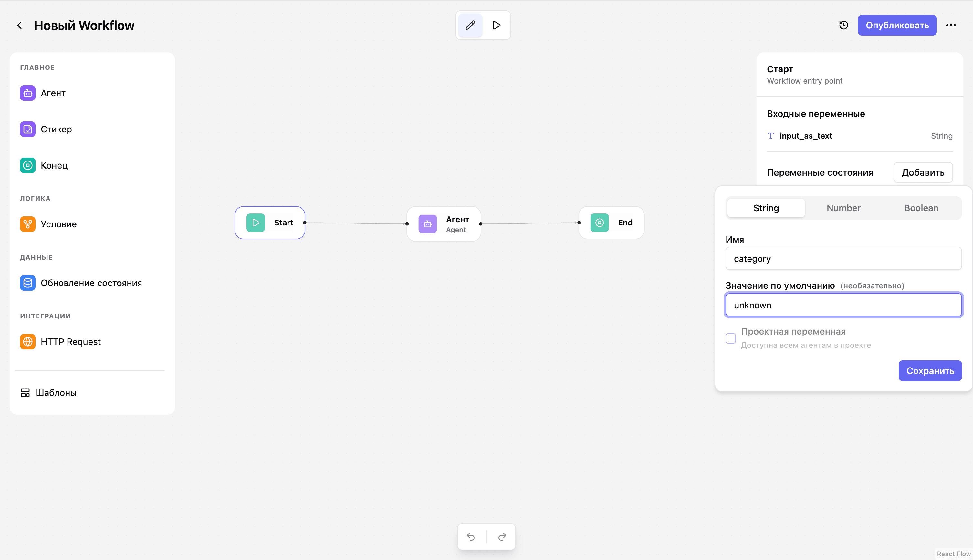
Task: Select the Стикер item in sidebar
Action: pos(56,129)
